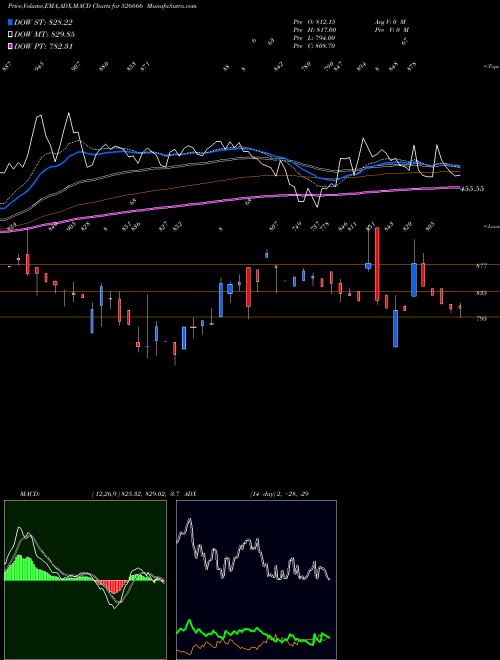Click the Pre O: 812.15 value
This screenshot has width=500, height=660.
[x=314, y=21]
